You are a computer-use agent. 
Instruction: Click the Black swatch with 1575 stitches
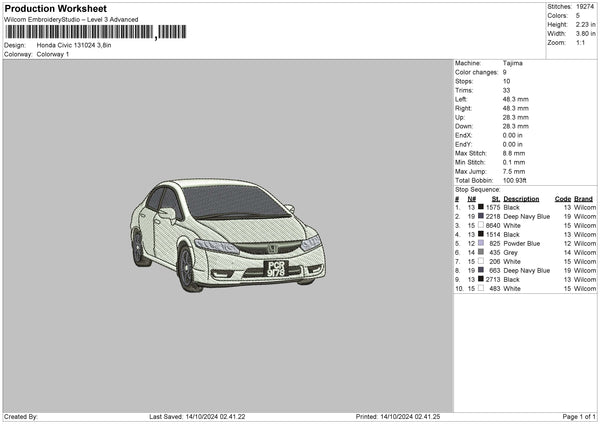[481, 207]
